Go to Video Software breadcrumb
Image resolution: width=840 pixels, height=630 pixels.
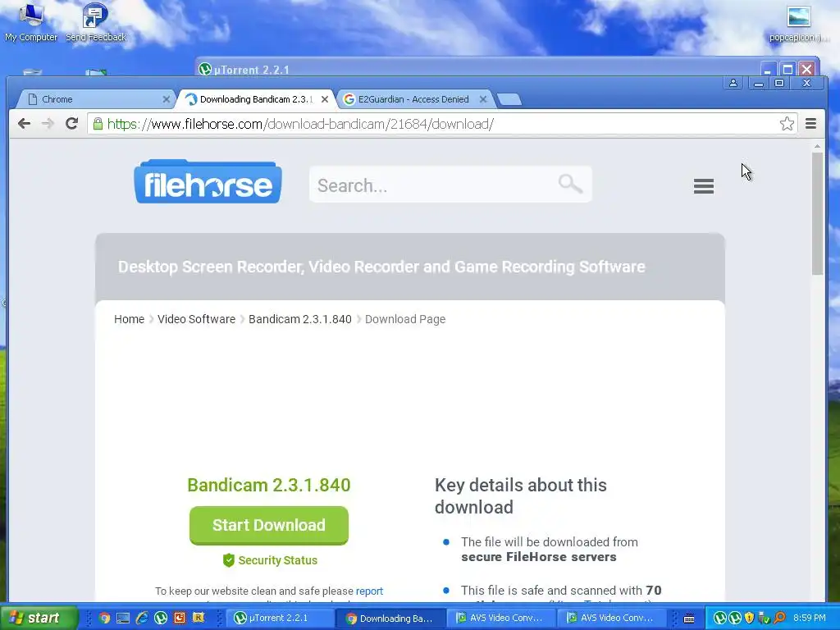pyautogui.click(x=197, y=319)
